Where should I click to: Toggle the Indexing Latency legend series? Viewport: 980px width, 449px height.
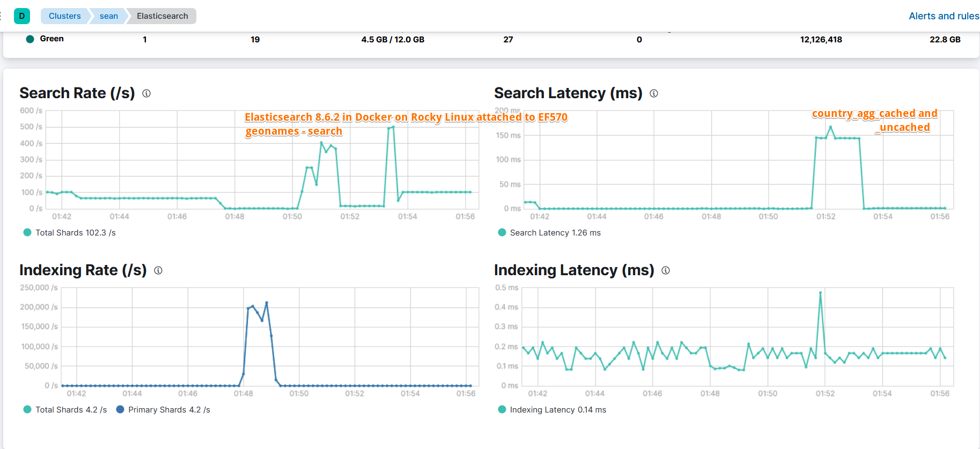(x=552, y=410)
